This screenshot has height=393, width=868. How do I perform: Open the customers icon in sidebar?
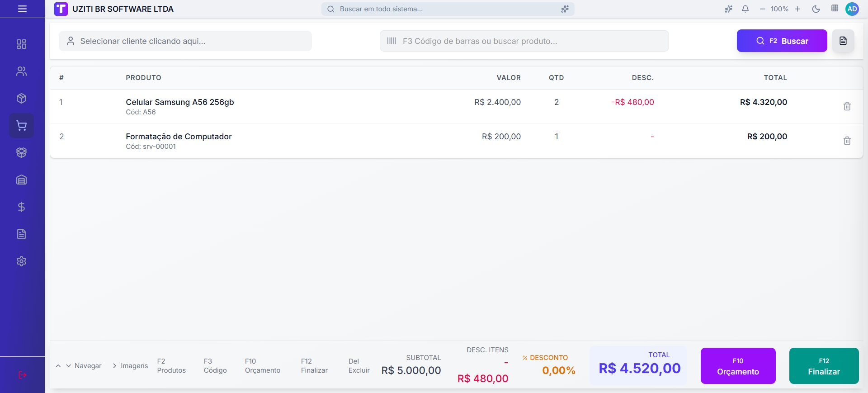coord(21,71)
